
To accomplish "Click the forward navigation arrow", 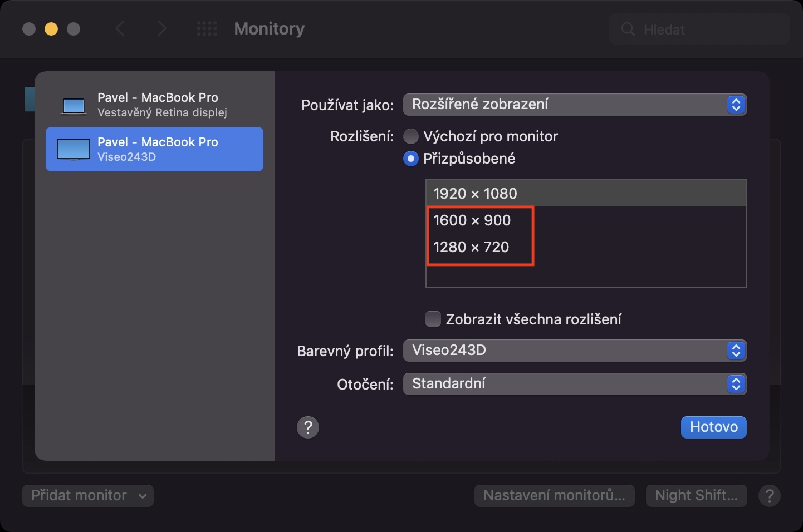I will point(161,29).
